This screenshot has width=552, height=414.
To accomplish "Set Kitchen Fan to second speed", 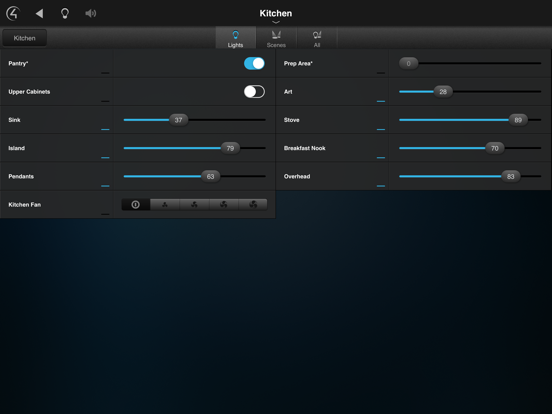I will coord(194,205).
